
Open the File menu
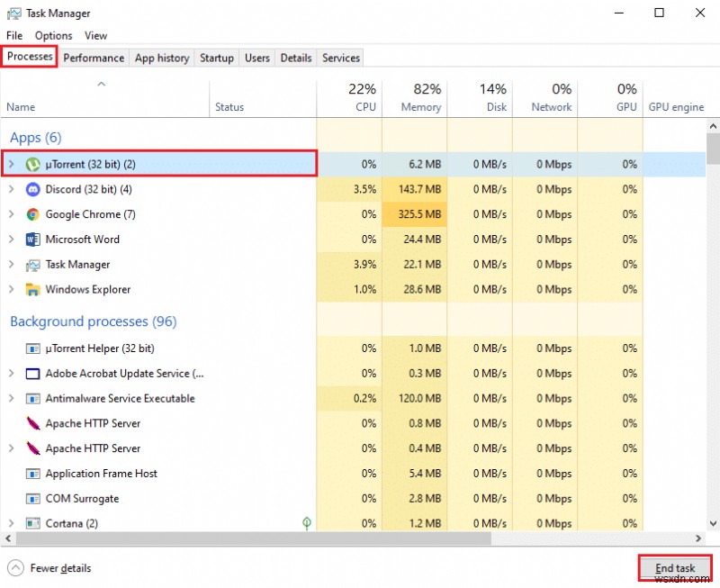point(14,35)
